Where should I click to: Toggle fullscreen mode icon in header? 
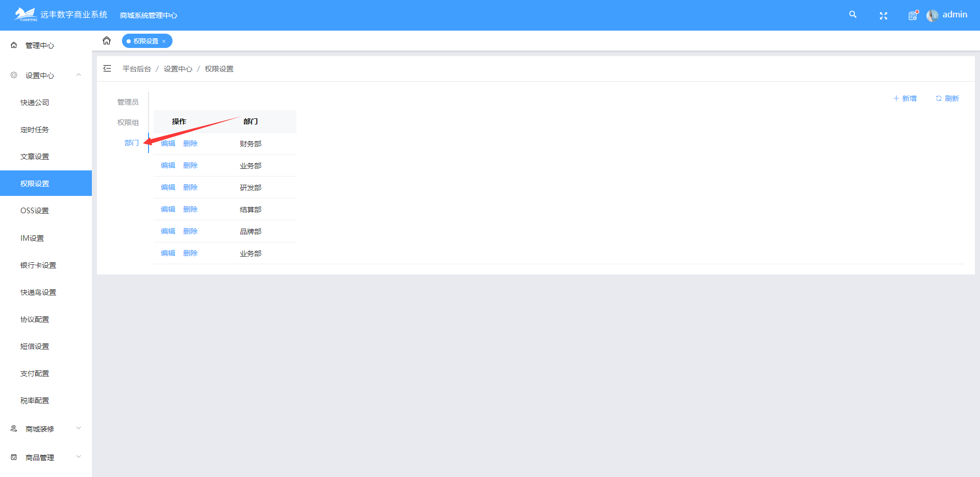coord(883,16)
